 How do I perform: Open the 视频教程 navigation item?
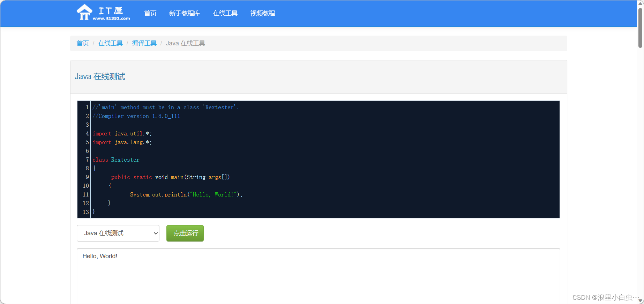coord(263,13)
